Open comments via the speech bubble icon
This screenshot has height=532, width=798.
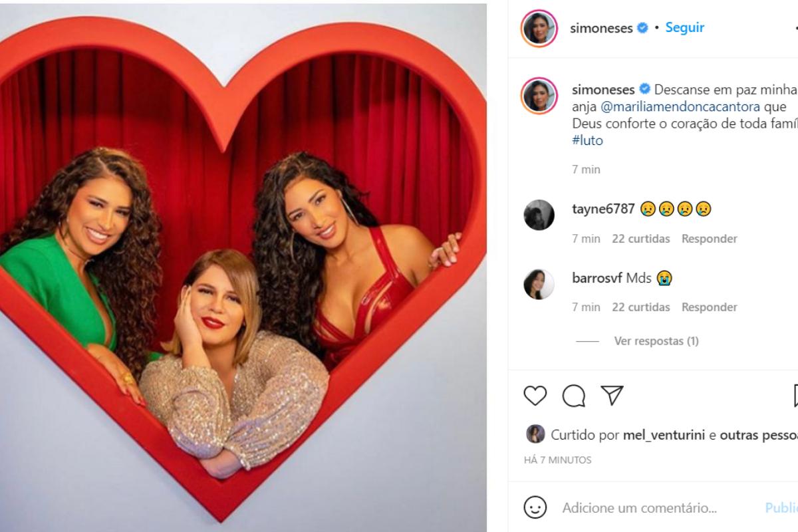pos(573,396)
